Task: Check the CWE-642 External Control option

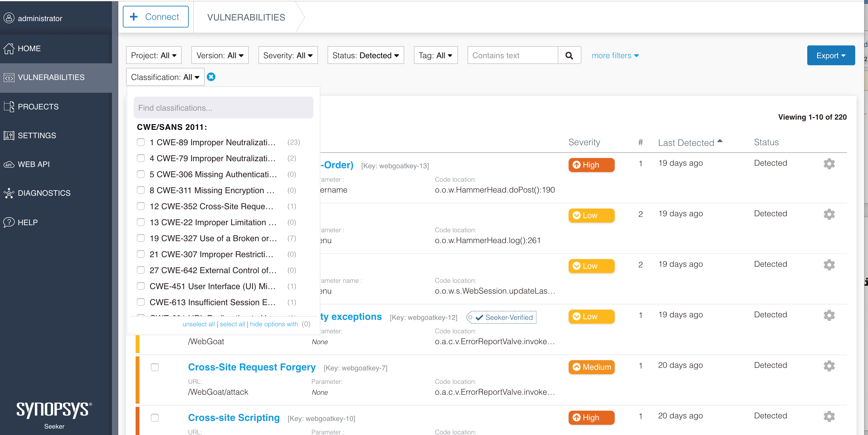Action: tap(140, 270)
